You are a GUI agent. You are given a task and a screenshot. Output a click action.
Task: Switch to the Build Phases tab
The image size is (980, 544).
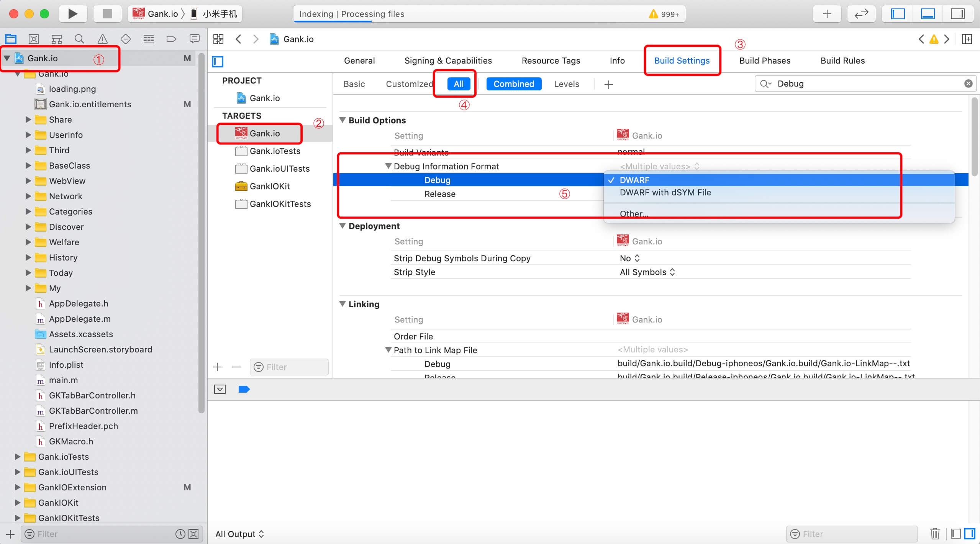[764, 61]
